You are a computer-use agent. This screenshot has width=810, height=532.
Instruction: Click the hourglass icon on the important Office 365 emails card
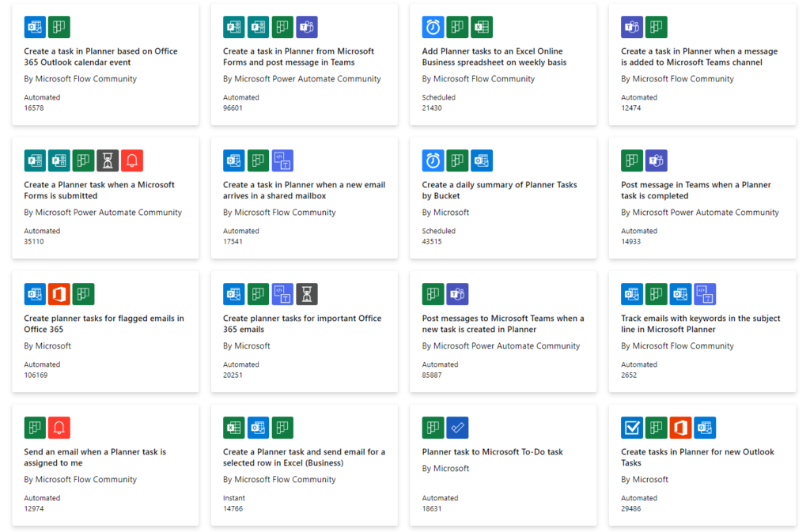307,294
